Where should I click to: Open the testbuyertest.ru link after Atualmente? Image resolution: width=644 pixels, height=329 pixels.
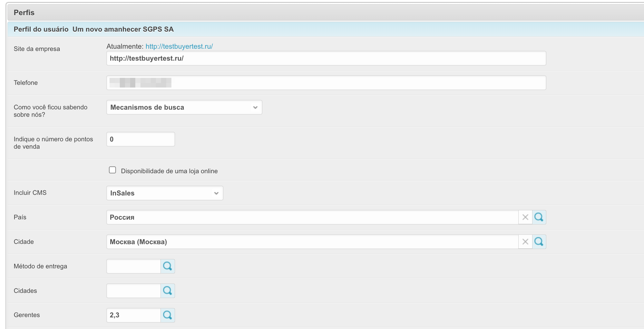click(179, 46)
